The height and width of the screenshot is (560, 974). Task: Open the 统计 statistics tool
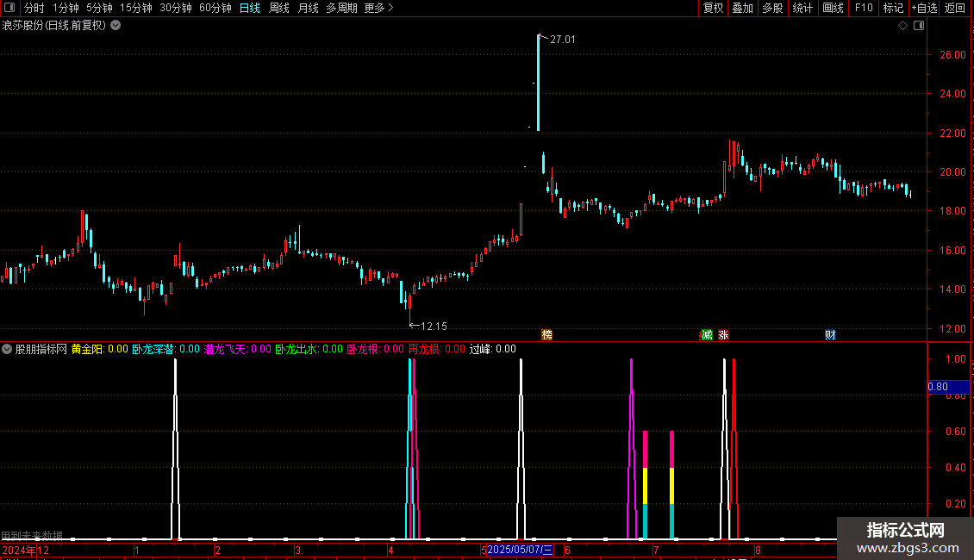[x=802, y=8]
